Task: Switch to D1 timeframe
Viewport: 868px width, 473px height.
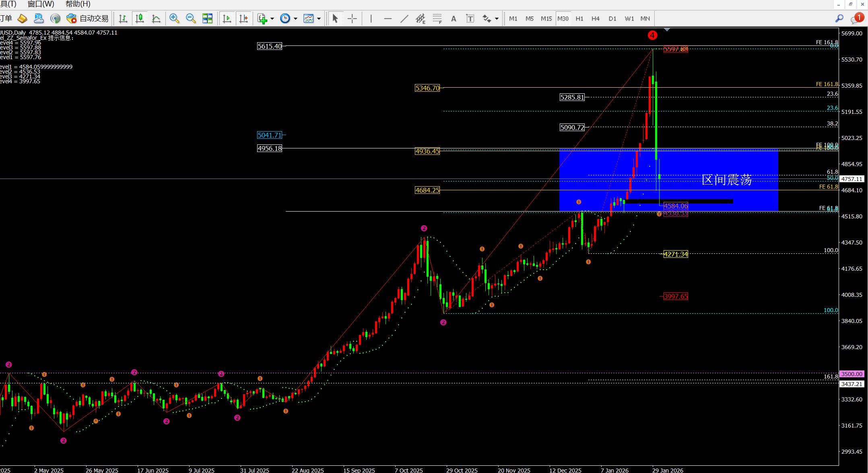Action: click(612, 19)
